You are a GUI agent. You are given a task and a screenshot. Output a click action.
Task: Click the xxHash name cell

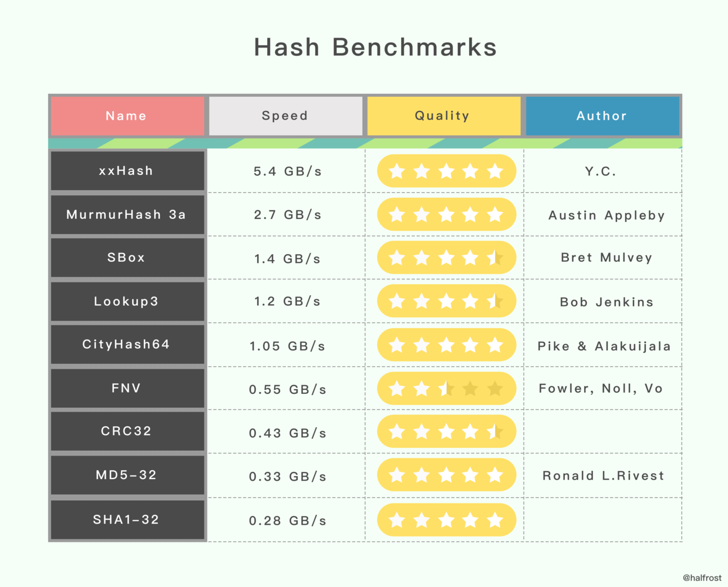click(x=127, y=171)
